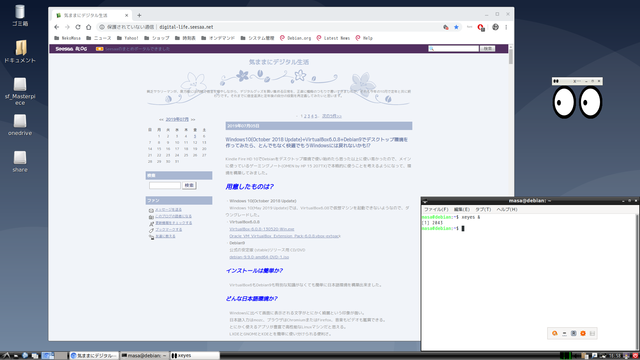Click the メッセージを送る fan link
The image size is (640, 360).
[x=168, y=210]
